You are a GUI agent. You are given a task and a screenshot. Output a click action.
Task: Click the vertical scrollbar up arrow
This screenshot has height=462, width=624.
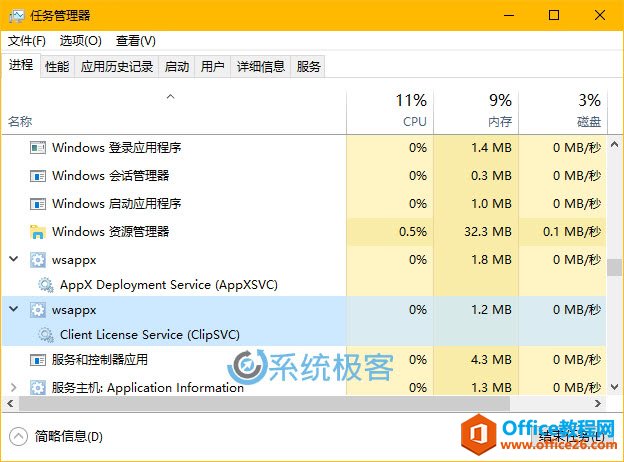[614, 144]
